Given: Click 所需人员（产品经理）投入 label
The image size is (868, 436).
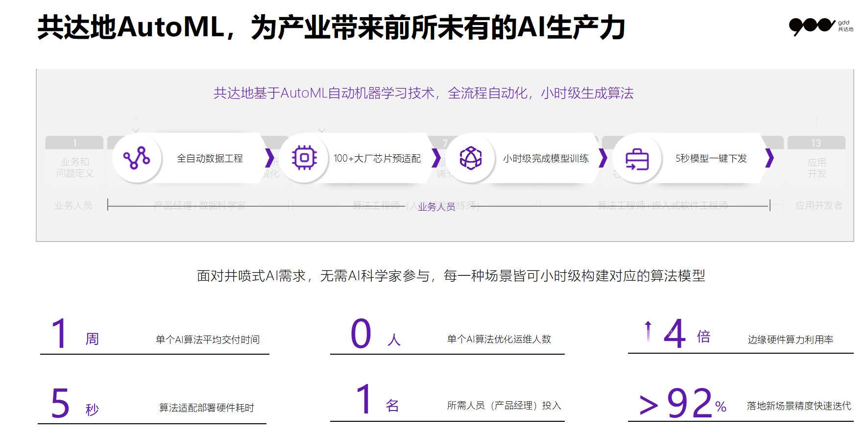Looking at the screenshot, I should pos(504,406).
